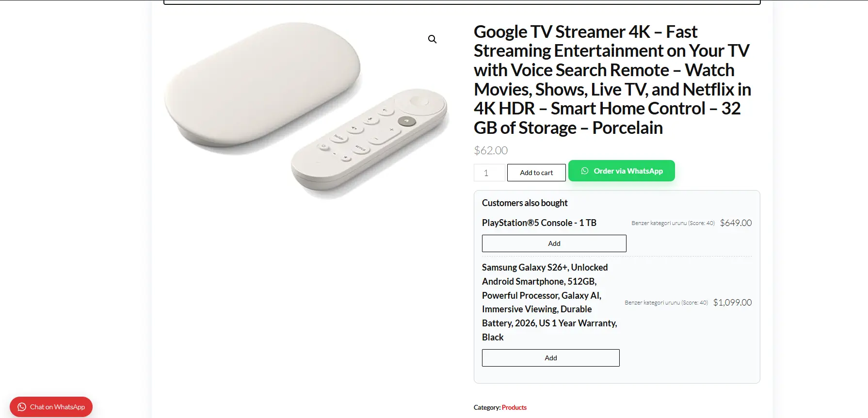Click the Customers also bought heading
The height and width of the screenshot is (418, 868).
pos(525,203)
